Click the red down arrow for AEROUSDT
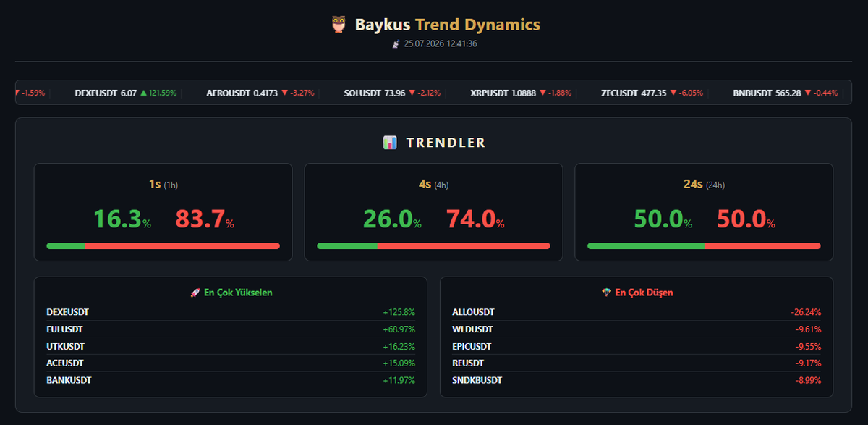Image resolution: width=868 pixels, height=425 pixels. [284, 93]
